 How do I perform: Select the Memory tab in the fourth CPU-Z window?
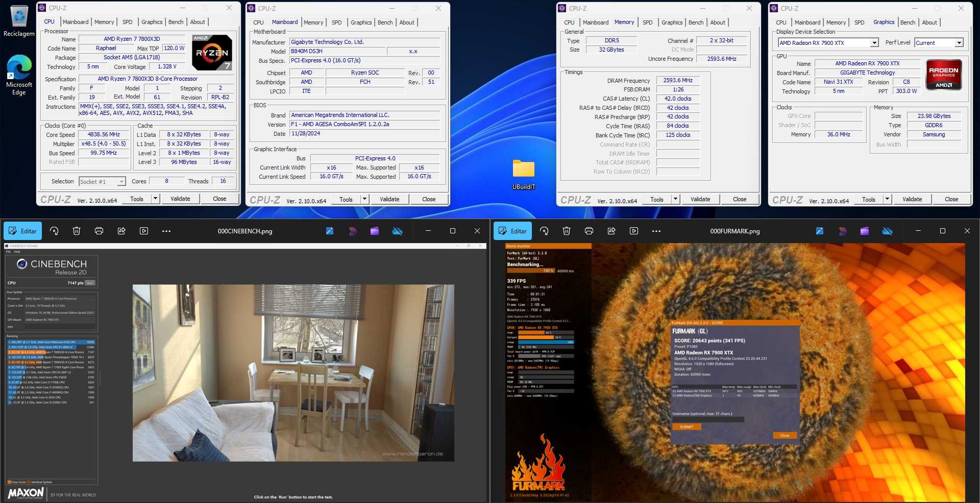[836, 22]
